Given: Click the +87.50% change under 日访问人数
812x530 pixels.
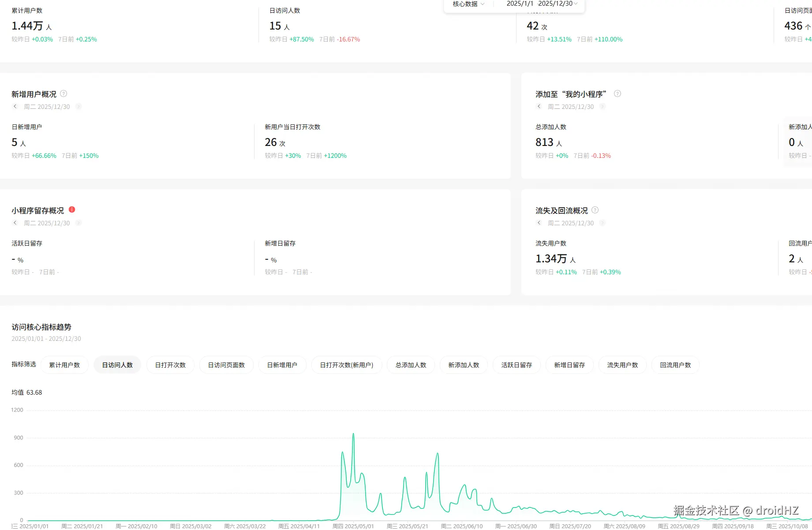Looking at the screenshot, I should coord(302,39).
